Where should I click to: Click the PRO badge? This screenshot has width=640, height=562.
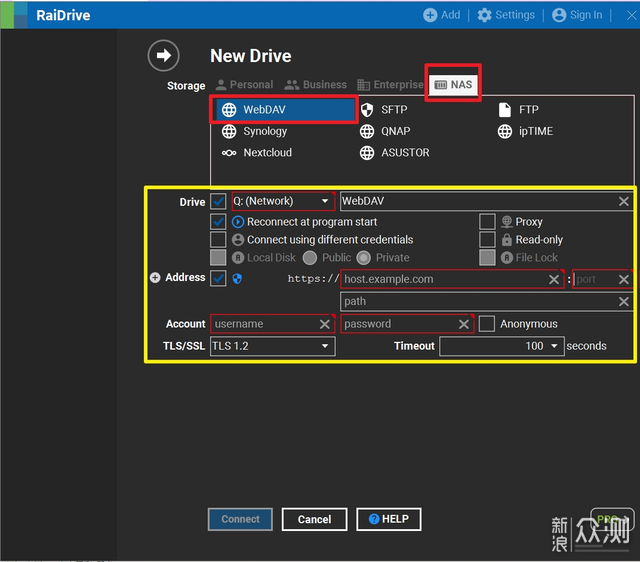[x=612, y=519]
